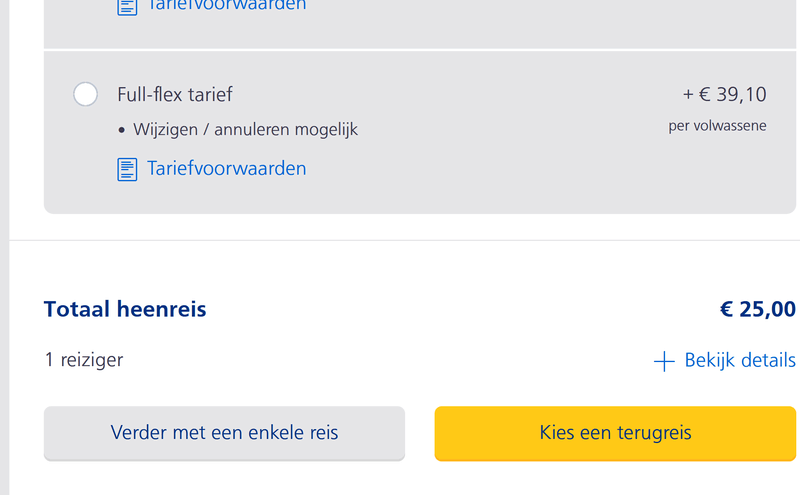Click the upper fare card above Full-flex
800x495 pixels.
tap(450, 25)
